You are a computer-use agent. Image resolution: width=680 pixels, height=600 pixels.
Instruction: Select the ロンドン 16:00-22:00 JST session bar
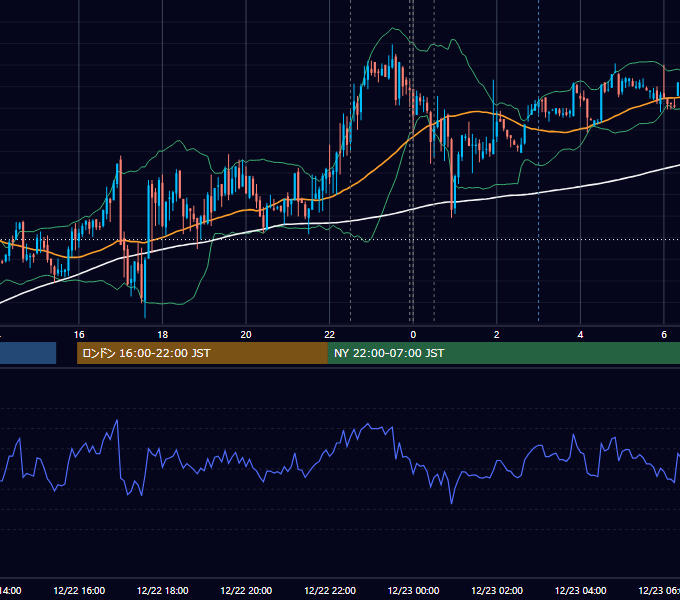(x=202, y=353)
